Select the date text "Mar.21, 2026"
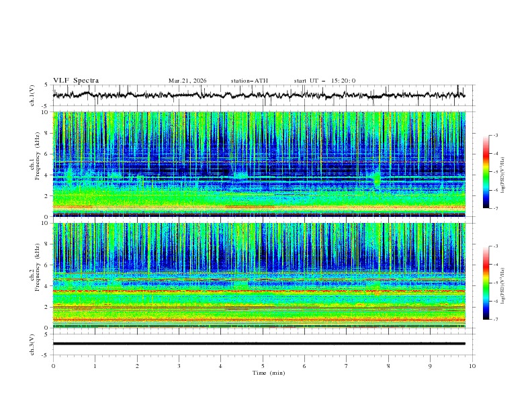 pyautogui.click(x=187, y=81)
